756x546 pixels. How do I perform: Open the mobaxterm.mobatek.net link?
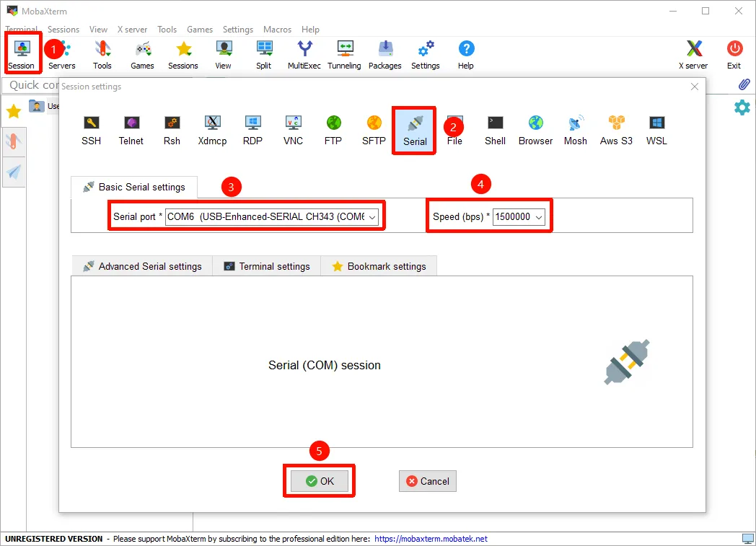[x=431, y=539]
